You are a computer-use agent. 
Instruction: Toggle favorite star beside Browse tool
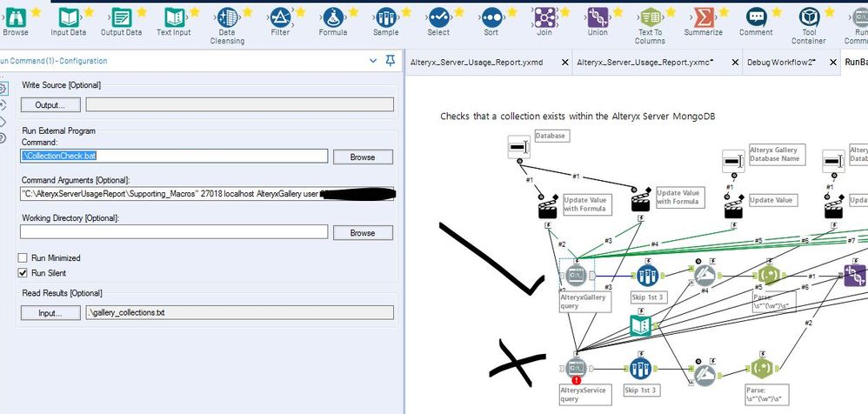36,11
